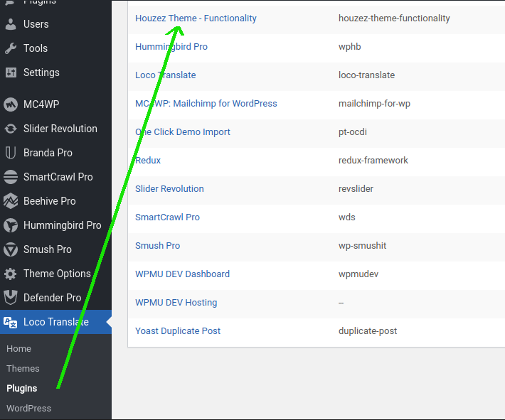Select the Plugins submenu under Loco Translate
Image resolution: width=505 pixels, height=420 pixels.
[x=22, y=389]
